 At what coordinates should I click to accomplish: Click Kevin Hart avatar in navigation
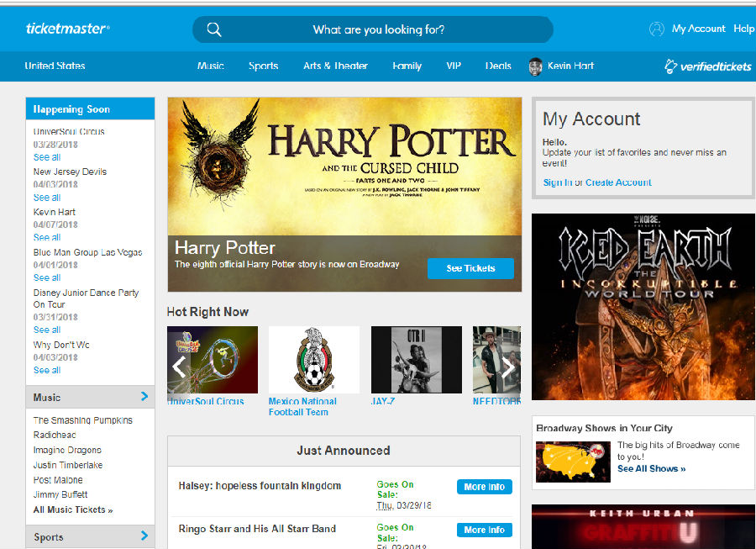[x=536, y=66]
